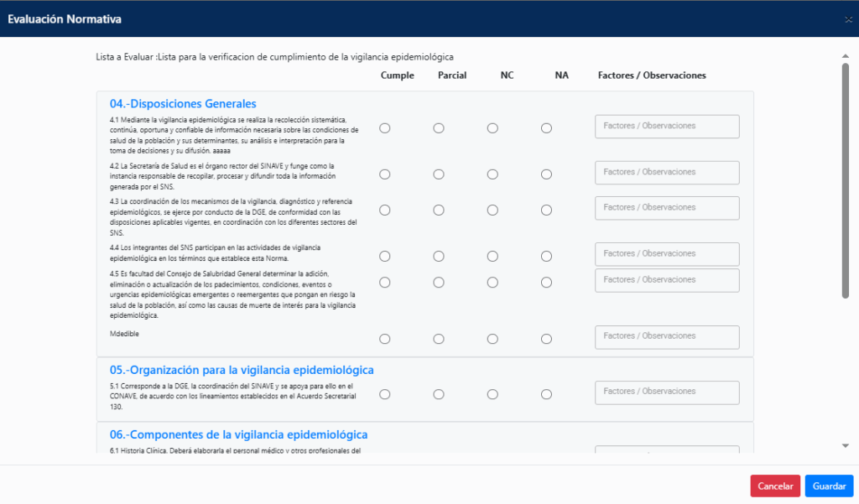859x504 pixels.
Task: Select Cumple for item 4.1
Action: click(x=385, y=128)
